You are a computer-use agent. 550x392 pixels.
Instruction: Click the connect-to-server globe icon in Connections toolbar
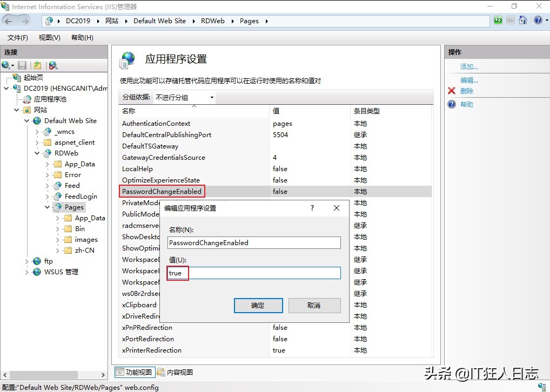(x=6, y=65)
